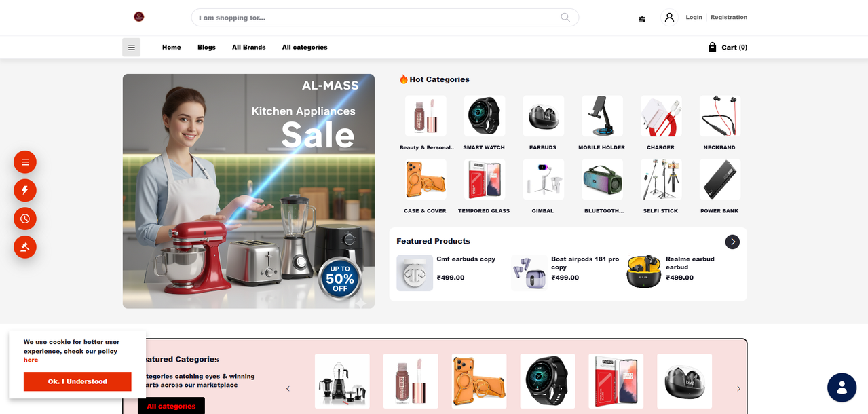Image resolution: width=868 pixels, height=414 pixels.
Task: Accept cookies with Ok. I Understood
Action: (x=77, y=381)
